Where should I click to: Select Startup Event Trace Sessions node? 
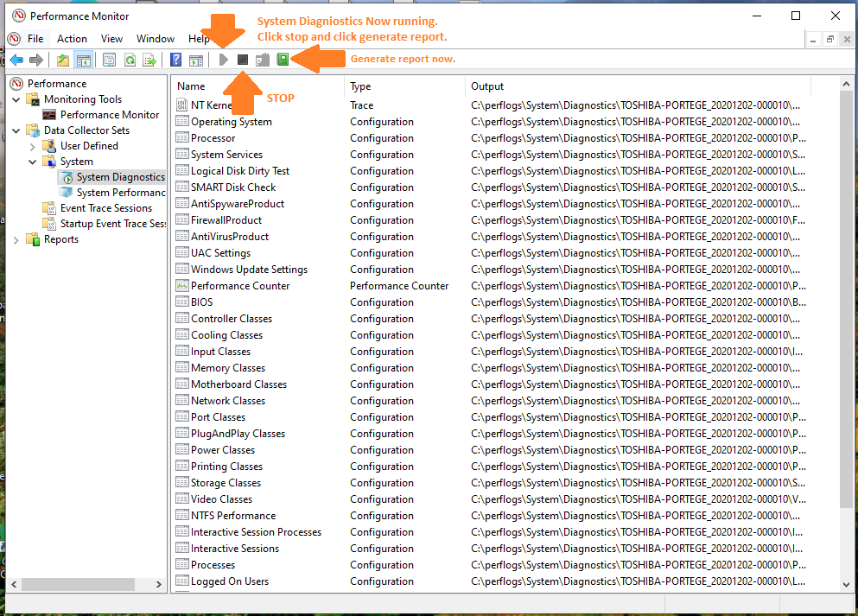pos(112,224)
